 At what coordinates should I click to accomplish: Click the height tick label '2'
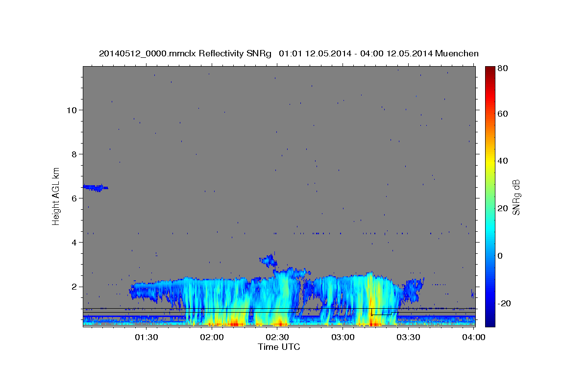click(74, 287)
